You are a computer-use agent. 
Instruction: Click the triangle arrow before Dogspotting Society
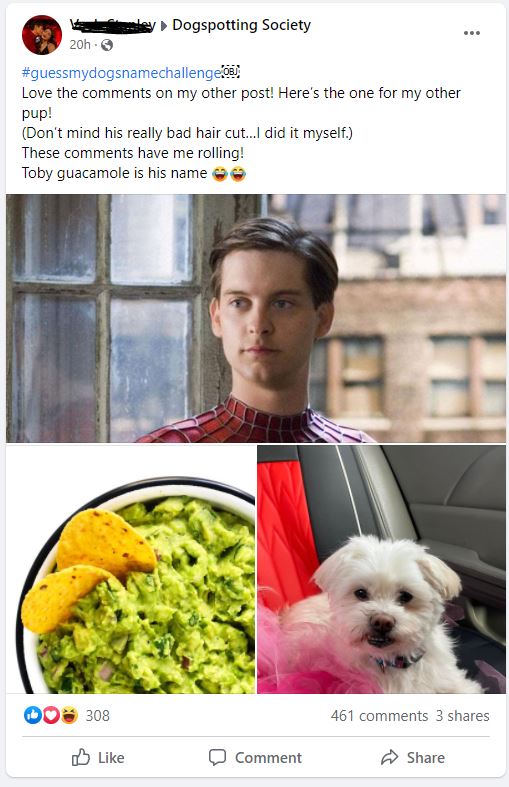164,26
